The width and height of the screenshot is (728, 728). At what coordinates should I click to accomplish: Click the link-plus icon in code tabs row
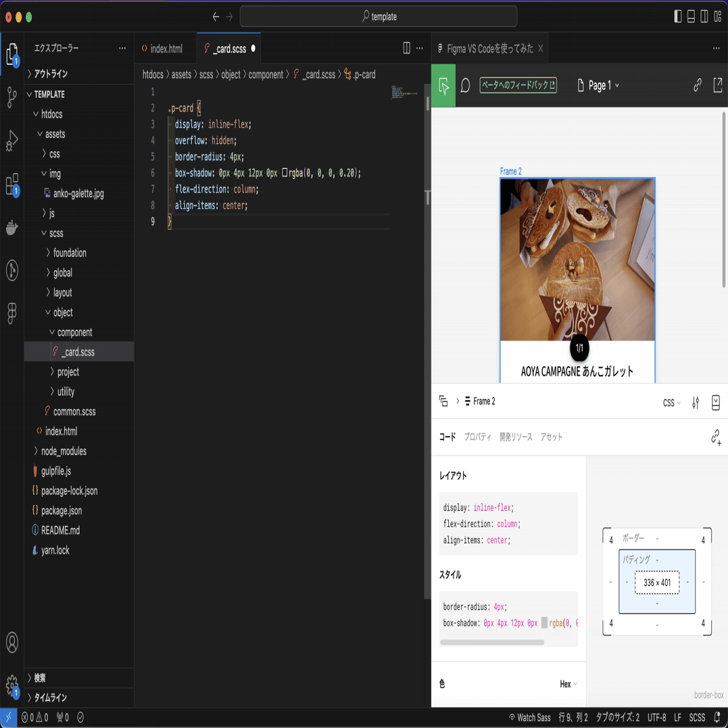click(716, 437)
